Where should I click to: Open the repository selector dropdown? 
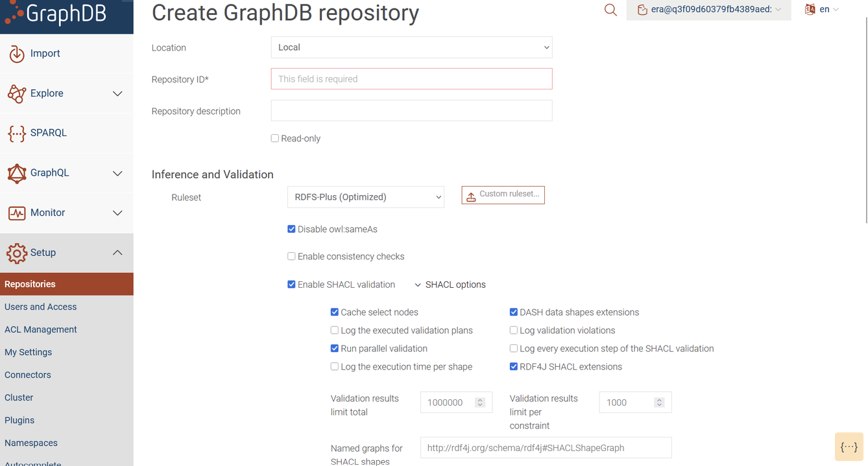pos(709,10)
